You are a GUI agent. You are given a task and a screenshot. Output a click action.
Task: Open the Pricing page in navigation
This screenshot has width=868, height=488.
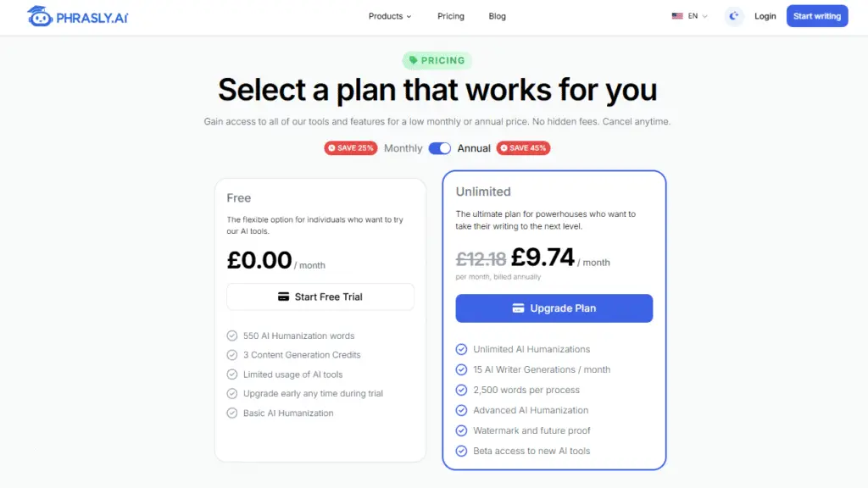pyautogui.click(x=451, y=16)
